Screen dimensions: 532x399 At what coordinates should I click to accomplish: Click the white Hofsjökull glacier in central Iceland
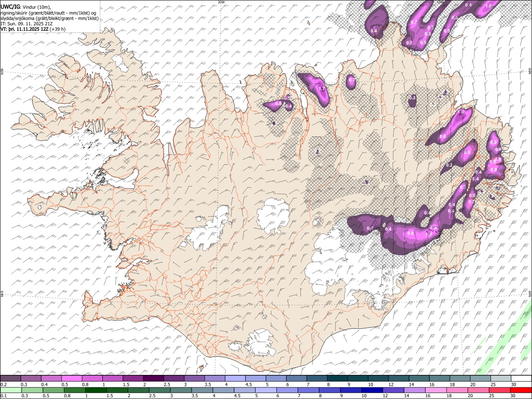pyautogui.click(x=273, y=216)
